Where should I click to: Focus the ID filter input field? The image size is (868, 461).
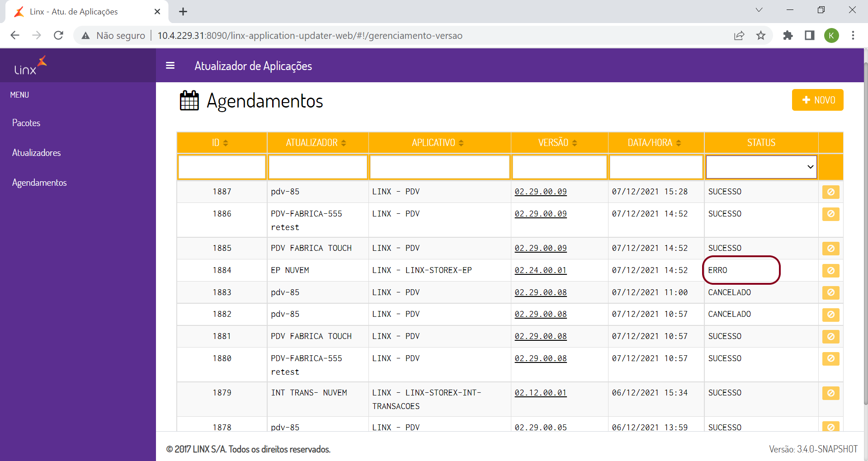[x=222, y=167]
